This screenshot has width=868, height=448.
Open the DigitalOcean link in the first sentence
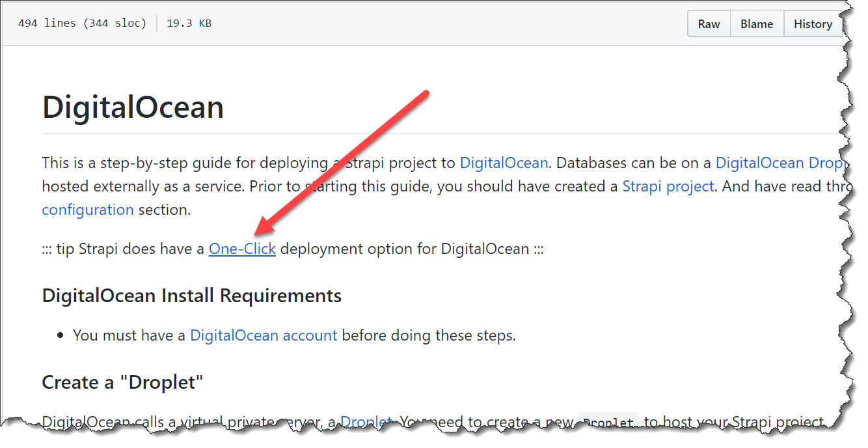tap(504, 163)
